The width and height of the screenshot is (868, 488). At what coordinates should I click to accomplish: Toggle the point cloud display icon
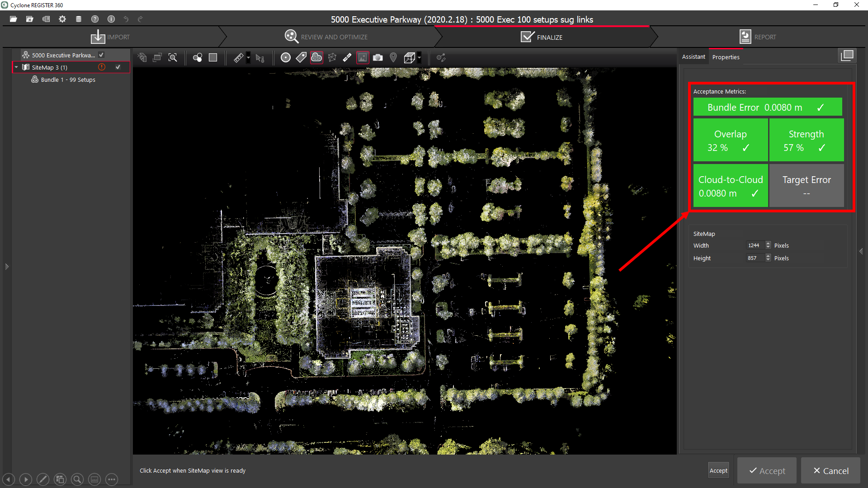tap(316, 57)
